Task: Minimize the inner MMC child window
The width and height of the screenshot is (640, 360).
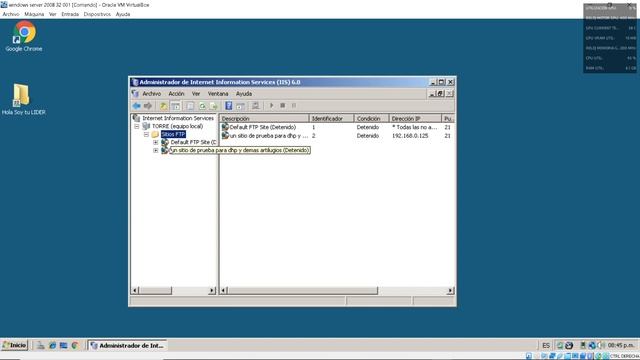Action: 432,93
